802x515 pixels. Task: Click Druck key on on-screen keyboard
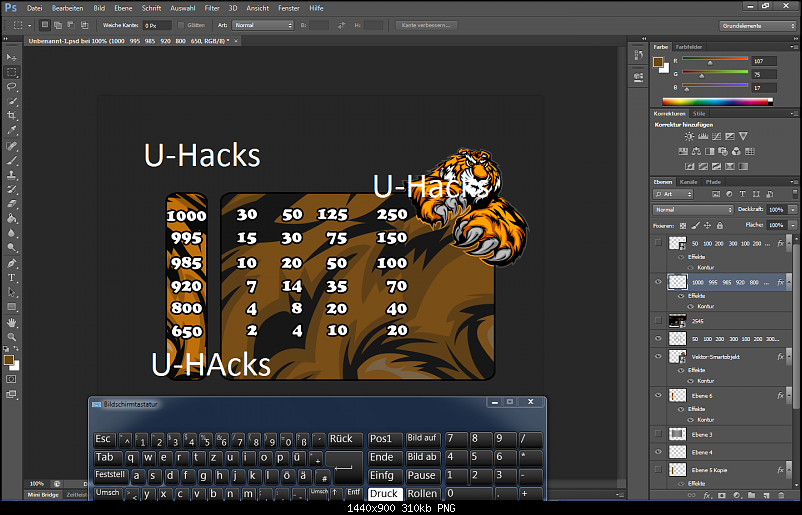click(385, 494)
